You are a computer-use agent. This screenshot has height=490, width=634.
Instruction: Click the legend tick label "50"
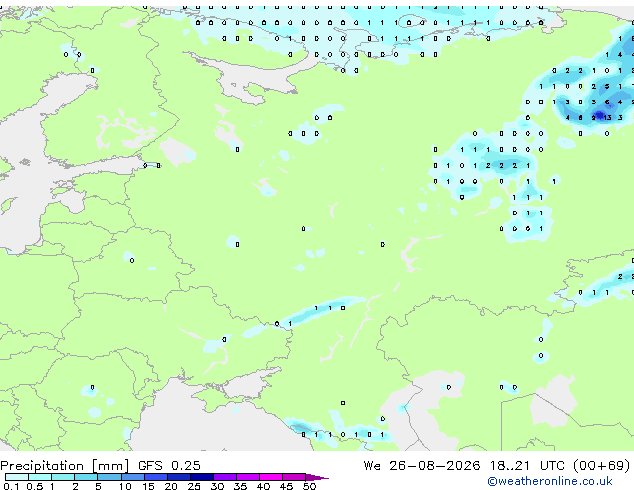309,486
